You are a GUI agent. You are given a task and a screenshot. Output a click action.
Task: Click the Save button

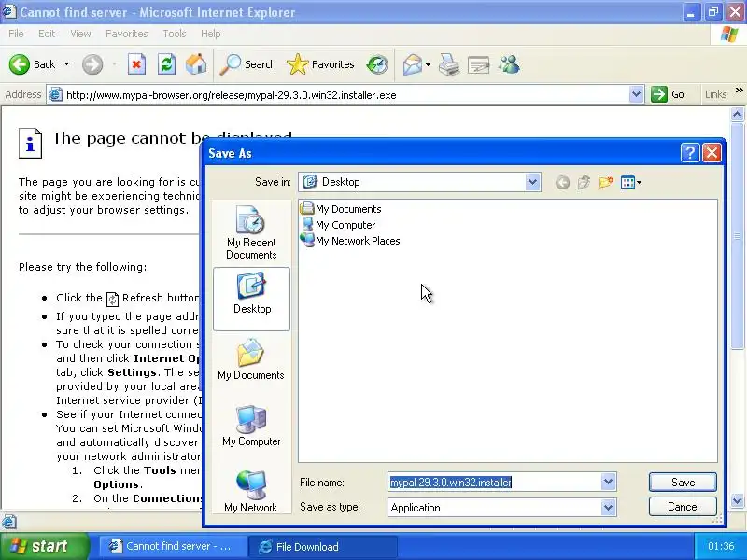coord(683,482)
